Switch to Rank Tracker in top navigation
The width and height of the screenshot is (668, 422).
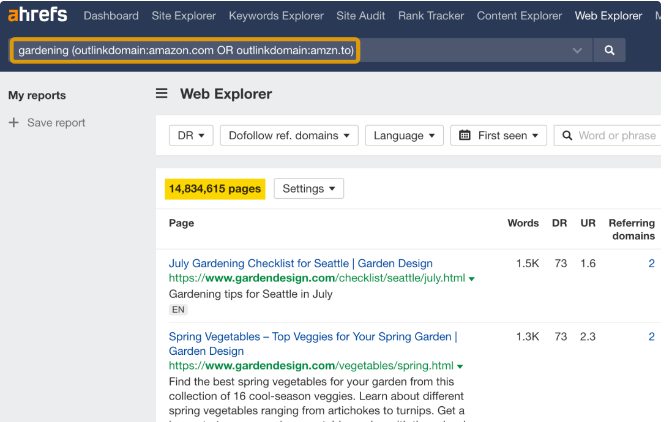click(x=433, y=16)
